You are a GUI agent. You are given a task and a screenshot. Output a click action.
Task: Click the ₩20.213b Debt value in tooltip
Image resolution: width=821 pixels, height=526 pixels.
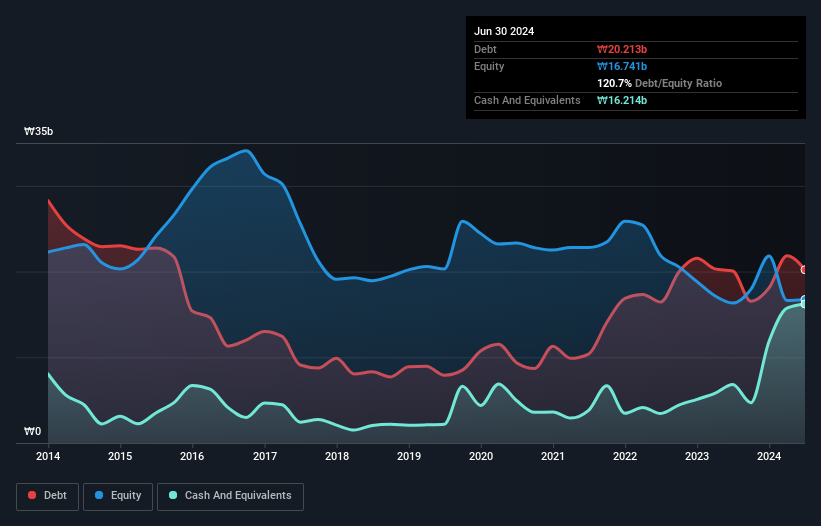pyautogui.click(x=622, y=49)
